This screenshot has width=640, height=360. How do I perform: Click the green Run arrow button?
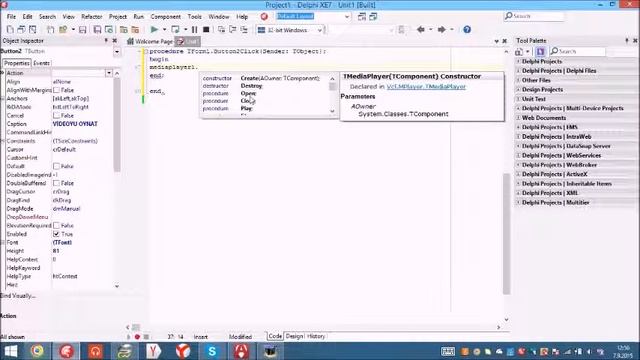(x=154, y=29)
